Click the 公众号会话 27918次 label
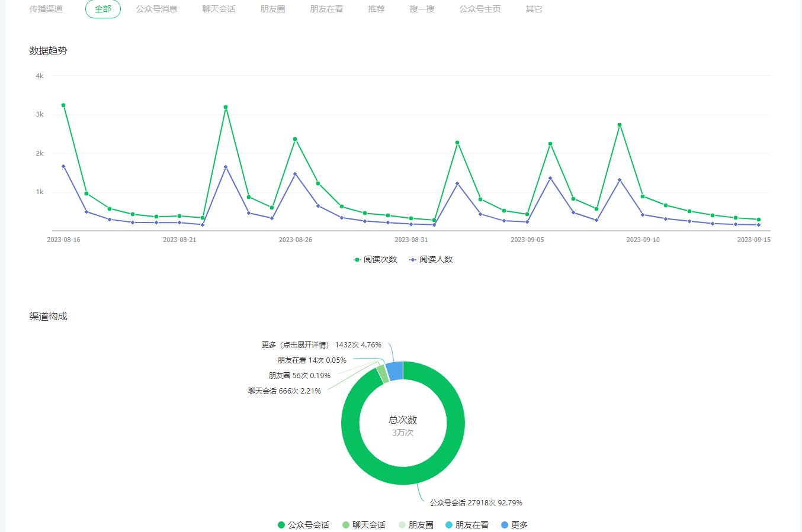 [476, 503]
